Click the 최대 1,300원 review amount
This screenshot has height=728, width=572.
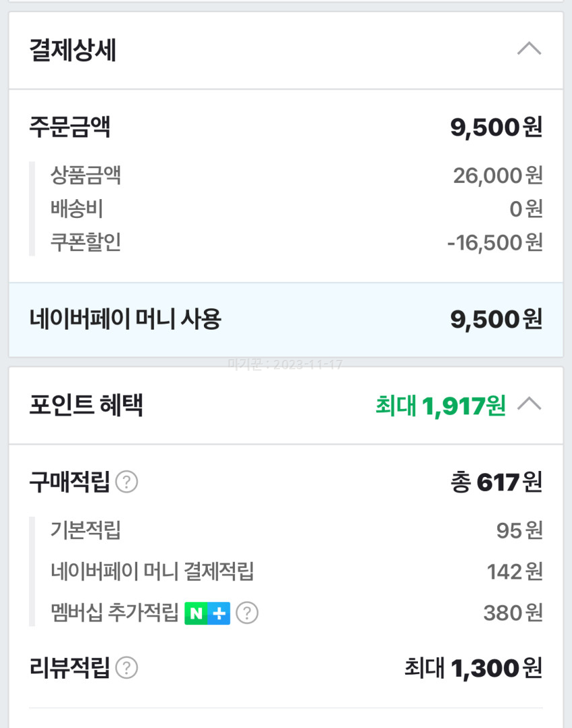pyautogui.click(x=473, y=668)
